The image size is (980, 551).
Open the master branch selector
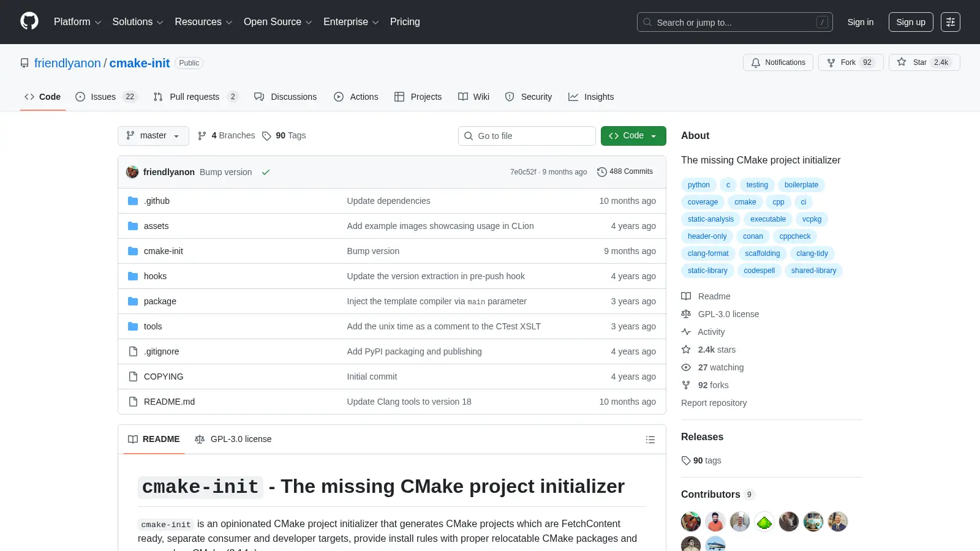(153, 136)
